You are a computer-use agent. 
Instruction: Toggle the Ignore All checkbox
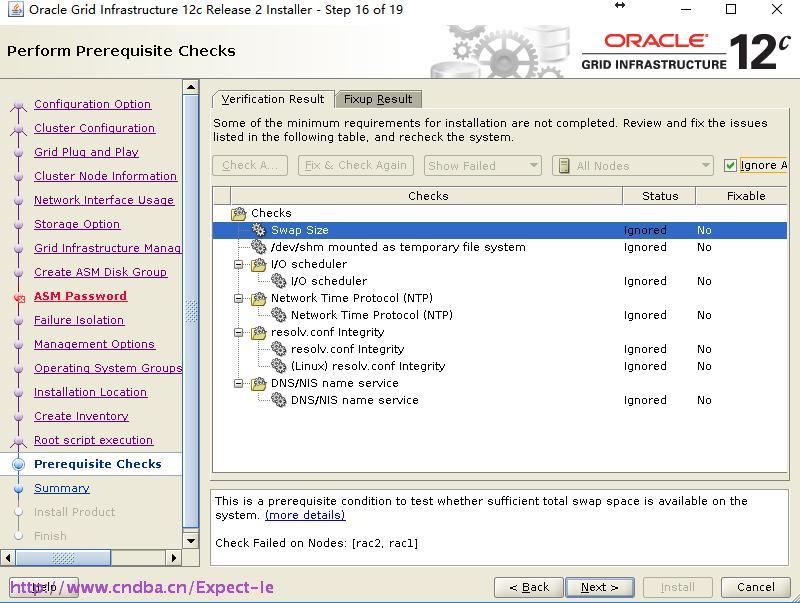tap(730, 165)
